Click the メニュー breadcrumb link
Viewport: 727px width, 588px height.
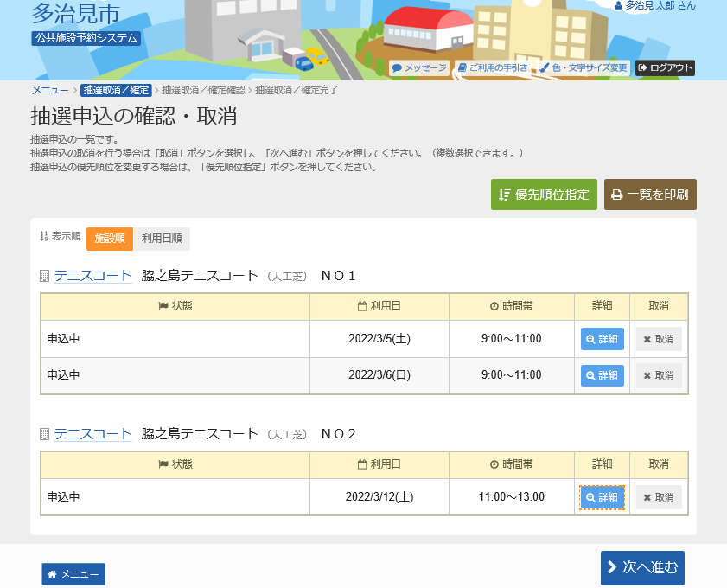pyautogui.click(x=50, y=90)
